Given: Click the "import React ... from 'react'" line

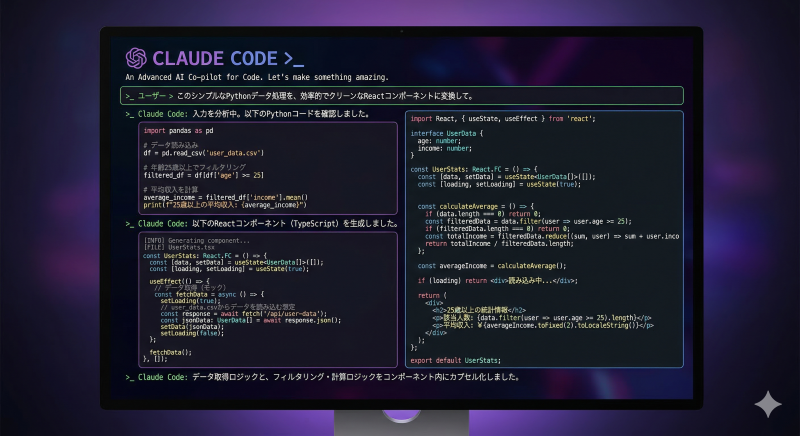Looking at the screenshot, I should 503,119.
